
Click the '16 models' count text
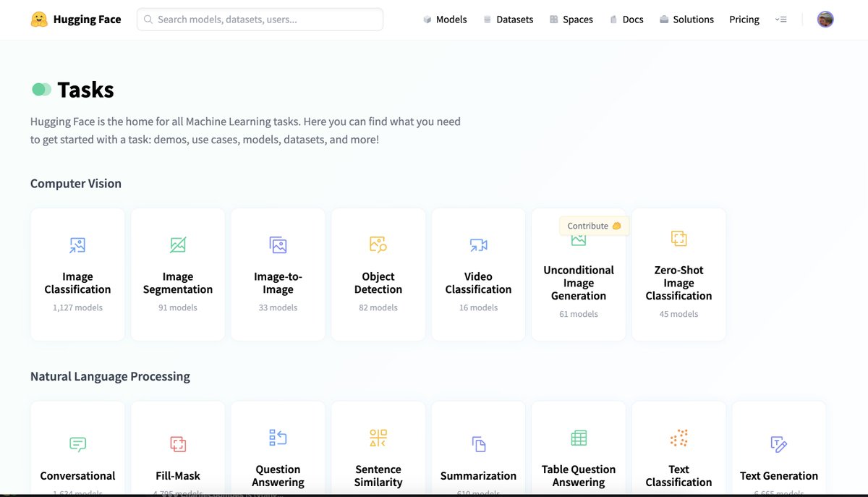pos(478,307)
